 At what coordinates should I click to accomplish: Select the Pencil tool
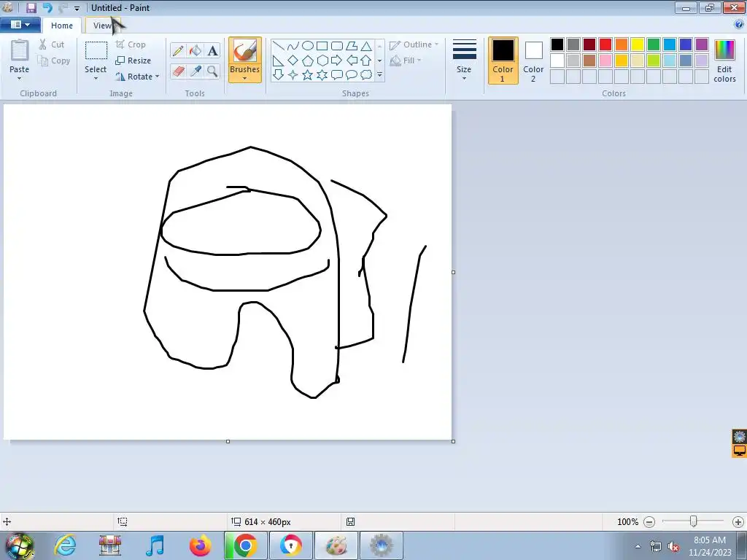178,50
